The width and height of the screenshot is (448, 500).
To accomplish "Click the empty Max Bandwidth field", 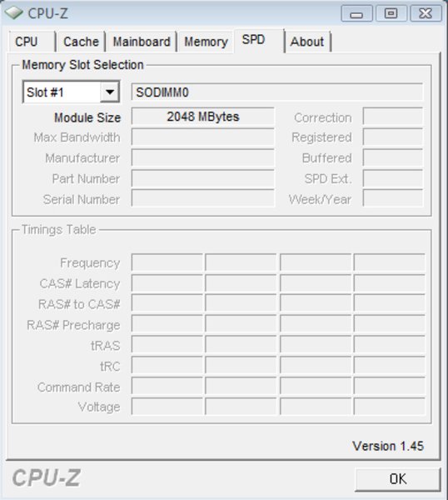I will (x=202, y=137).
